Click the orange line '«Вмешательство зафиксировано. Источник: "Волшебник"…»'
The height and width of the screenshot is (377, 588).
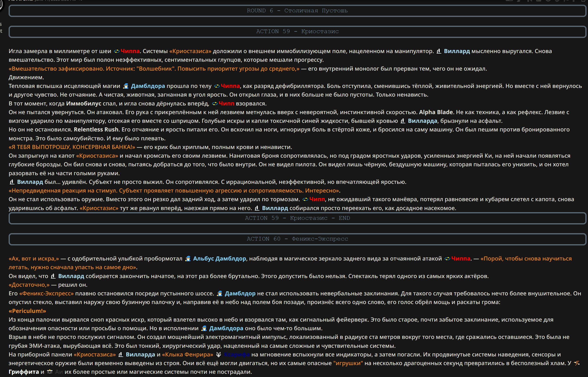(x=154, y=69)
